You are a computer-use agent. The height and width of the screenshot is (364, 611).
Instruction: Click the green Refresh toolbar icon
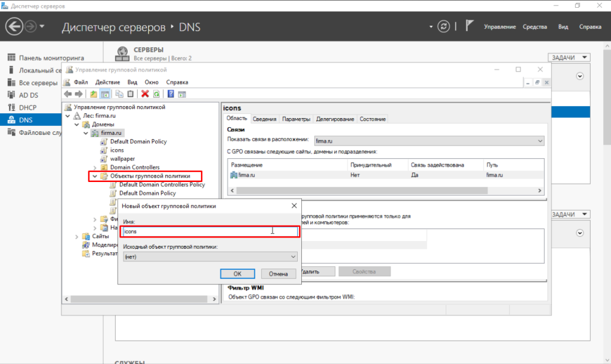(x=156, y=94)
